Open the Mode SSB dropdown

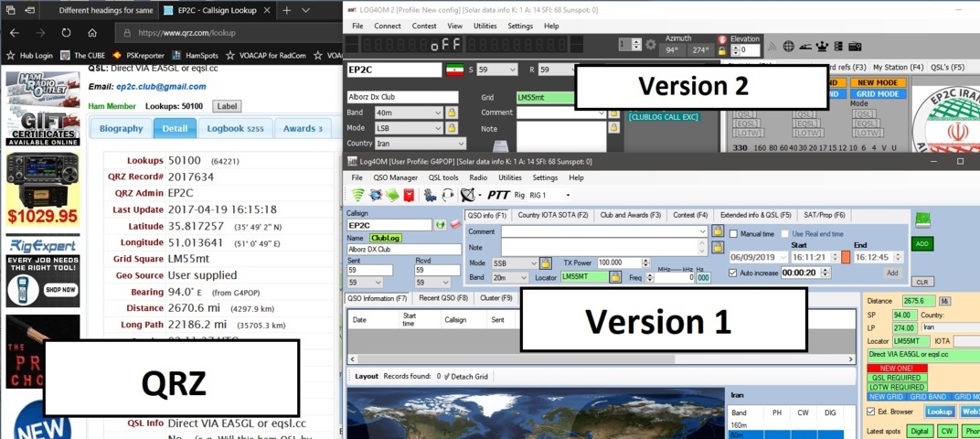click(533, 263)
